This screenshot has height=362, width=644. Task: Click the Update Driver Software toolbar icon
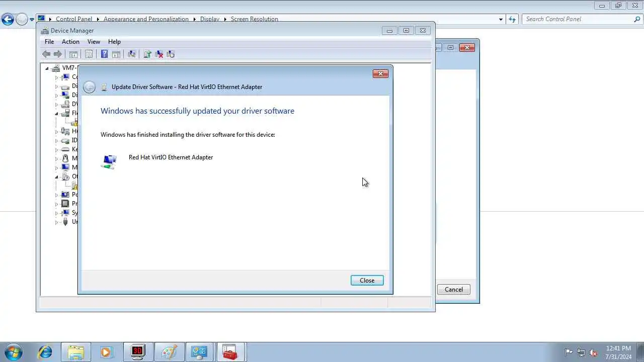click(147, 54)
